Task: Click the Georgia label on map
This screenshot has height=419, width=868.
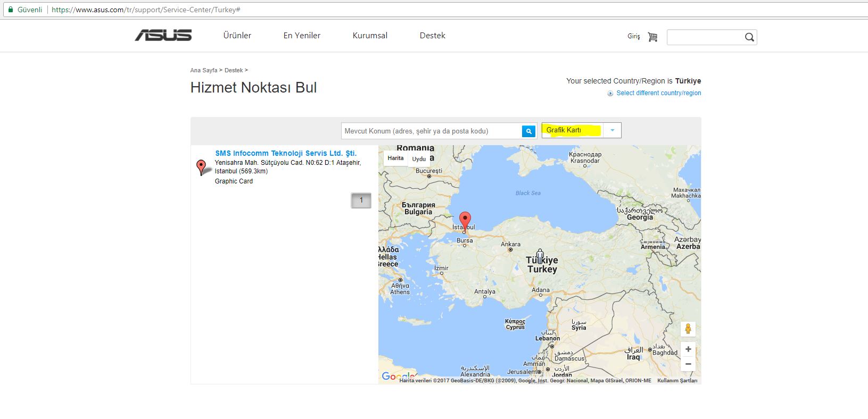Action: click(640, 217)
